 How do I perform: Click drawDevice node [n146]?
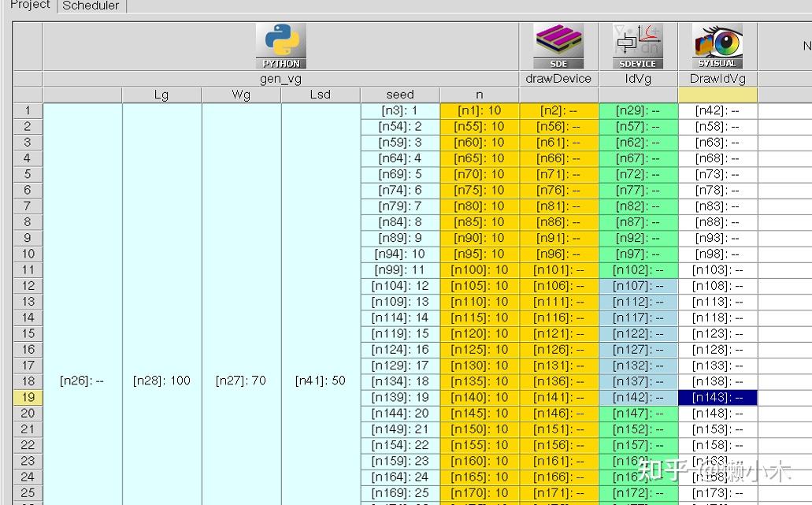pos(558,414)
